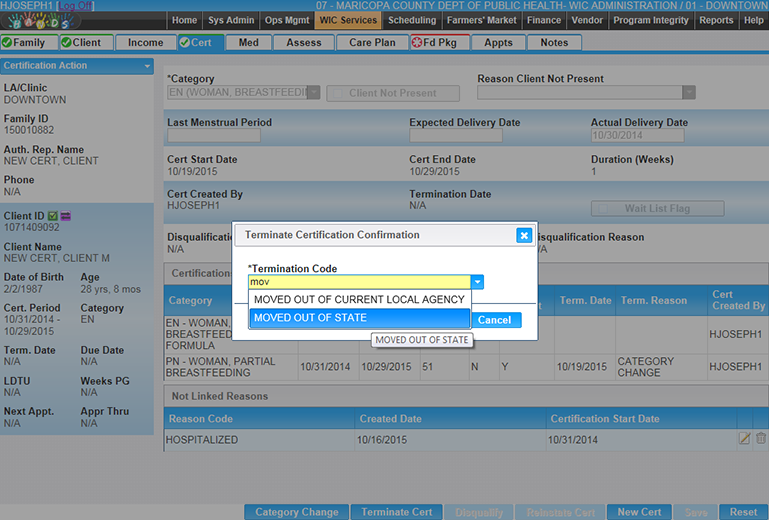This screenshot has height=520, width=769.
Task: Click the purple card icon beside Client ID
Action: pyautogui.click(x=66, y=214)
